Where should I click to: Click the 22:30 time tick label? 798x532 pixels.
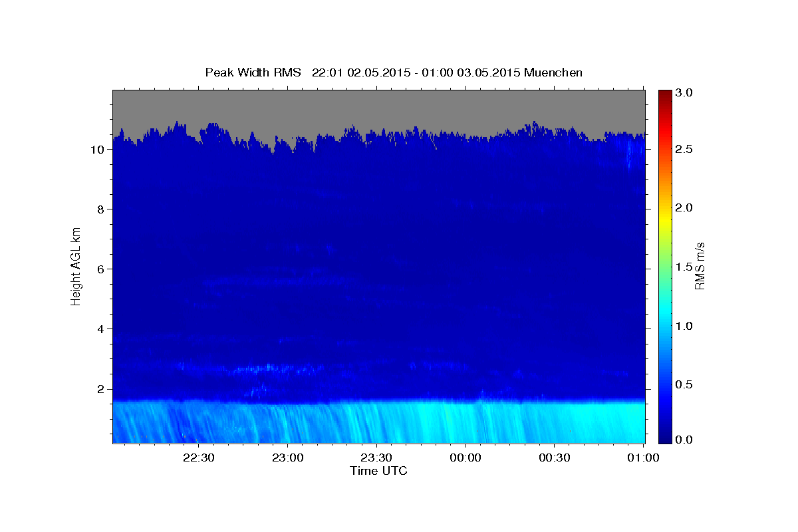[199, 458]
